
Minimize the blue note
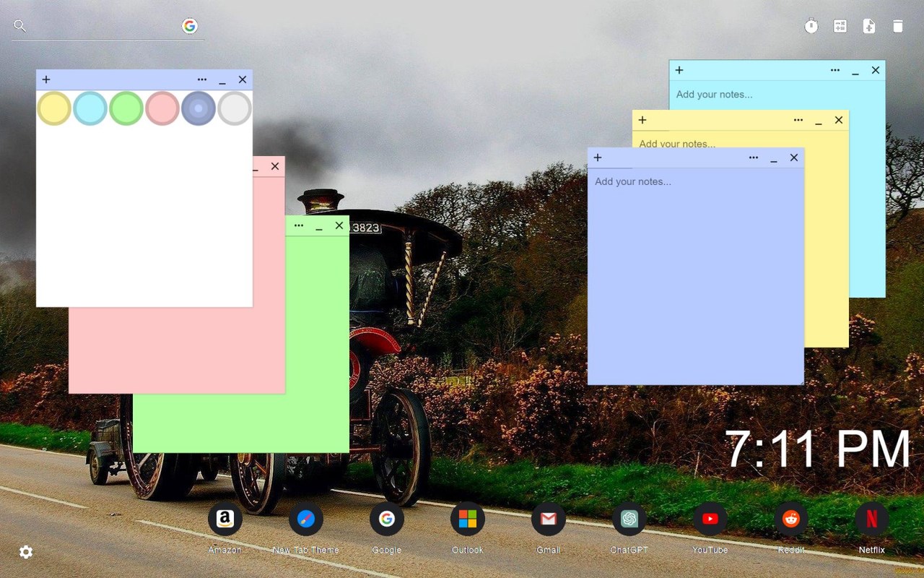(x=774, y=158)
